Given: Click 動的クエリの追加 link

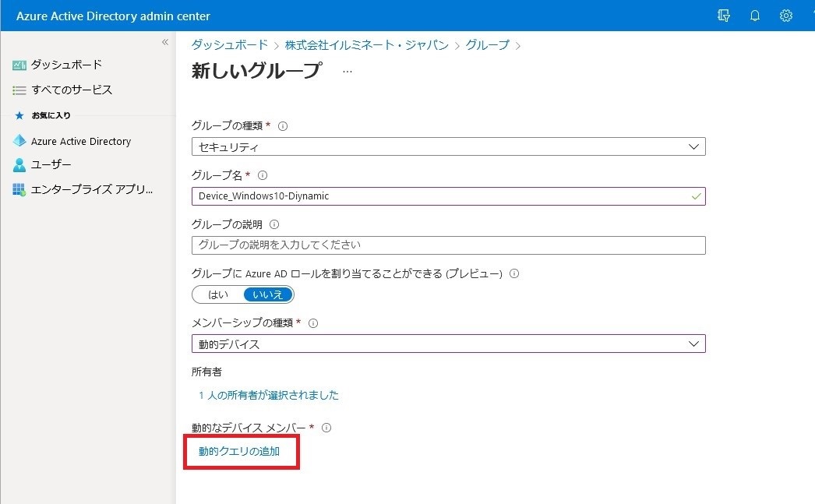Looking at the screenshot, I should click(239, 451).
